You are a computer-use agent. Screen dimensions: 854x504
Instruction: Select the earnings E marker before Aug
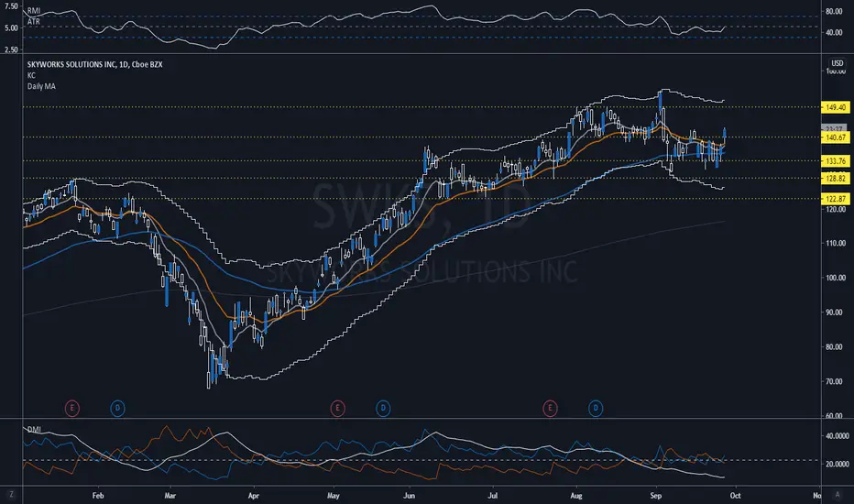click(x=550, y=408)
